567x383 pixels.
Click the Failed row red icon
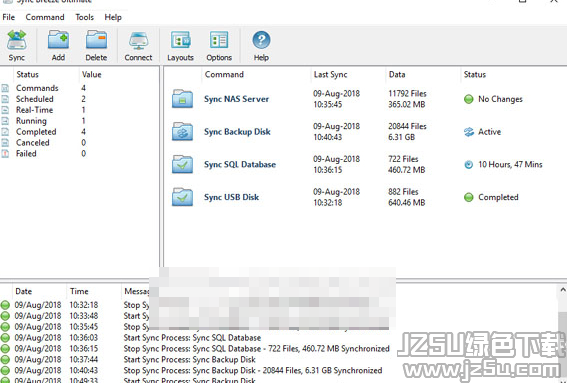pyautogui.click(x=5, y=153)
